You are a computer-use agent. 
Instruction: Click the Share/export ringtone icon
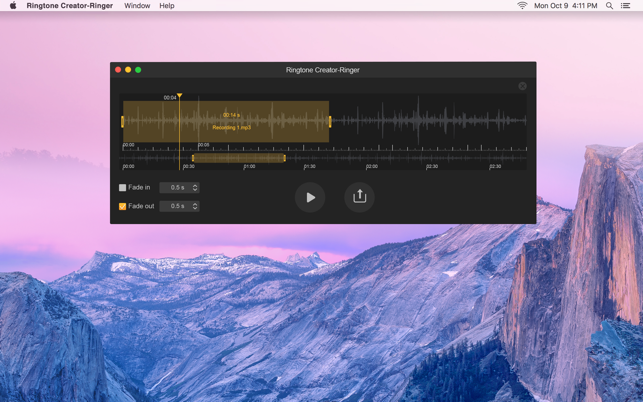(x=359, y=197)
